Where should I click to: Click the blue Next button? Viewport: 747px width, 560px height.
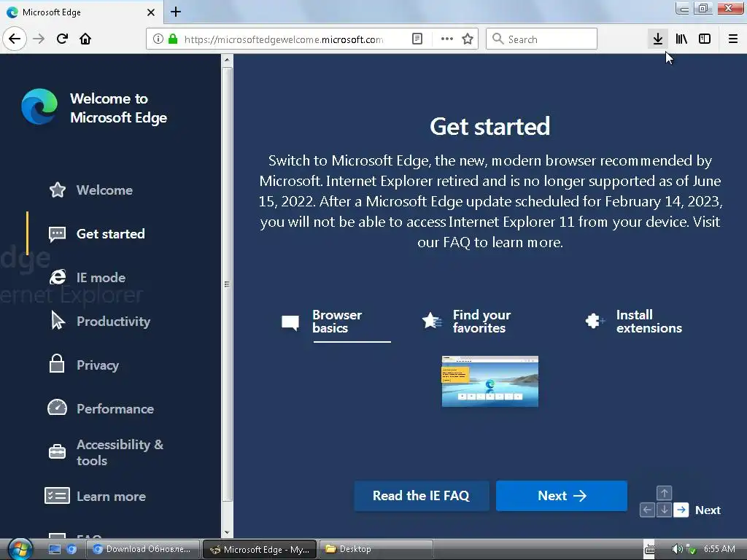(x=562, y=496)
